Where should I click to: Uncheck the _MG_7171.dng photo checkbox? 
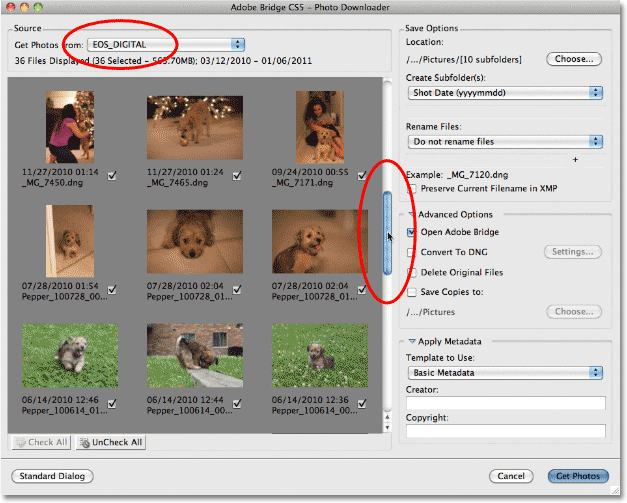pos(362,176)
